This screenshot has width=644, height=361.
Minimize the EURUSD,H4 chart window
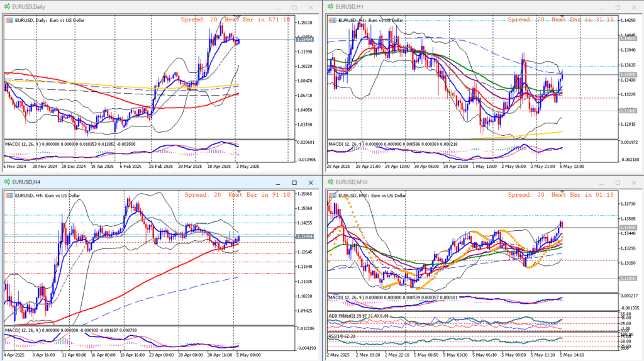coord(278,183)
